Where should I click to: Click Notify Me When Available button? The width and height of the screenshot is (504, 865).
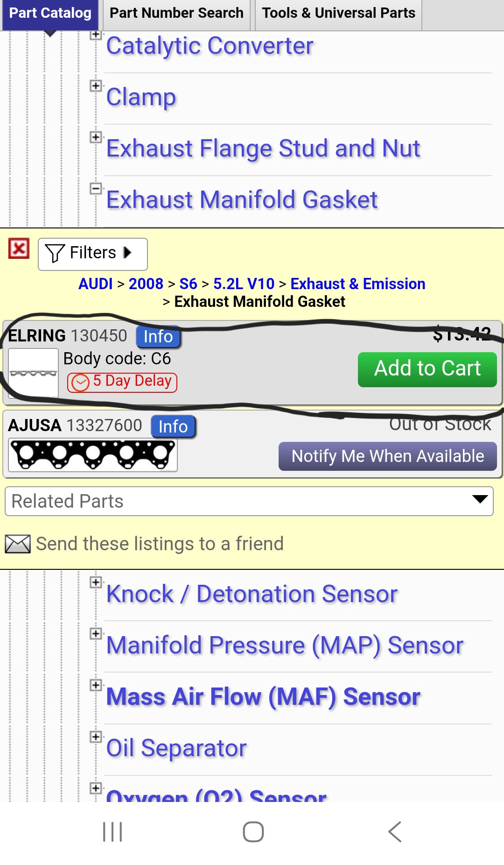pyautogui.click(x=388, y=456)
